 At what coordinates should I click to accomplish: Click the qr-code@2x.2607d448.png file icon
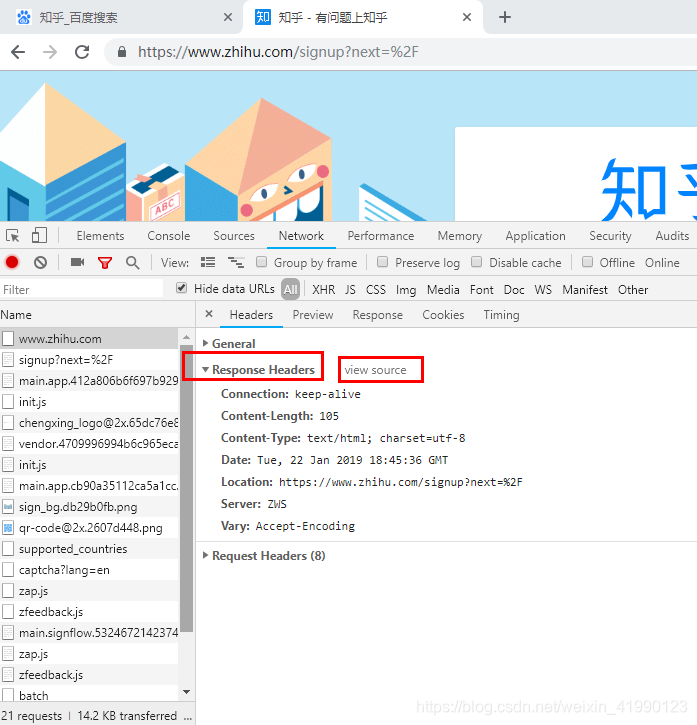(8, 528)
